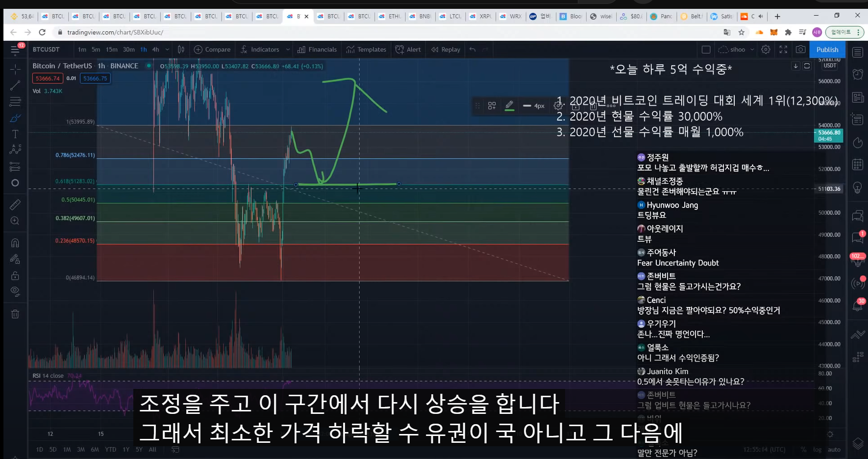Image resolution: width=868 pixels, height=459 pixels.
Task: Toggle the log scale option
Action: 818,449
